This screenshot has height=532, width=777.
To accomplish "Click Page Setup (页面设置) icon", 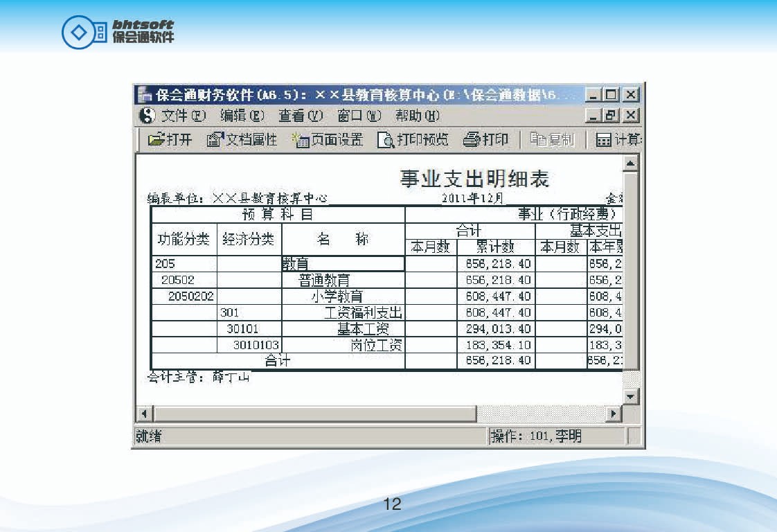I will pos(301,140).
